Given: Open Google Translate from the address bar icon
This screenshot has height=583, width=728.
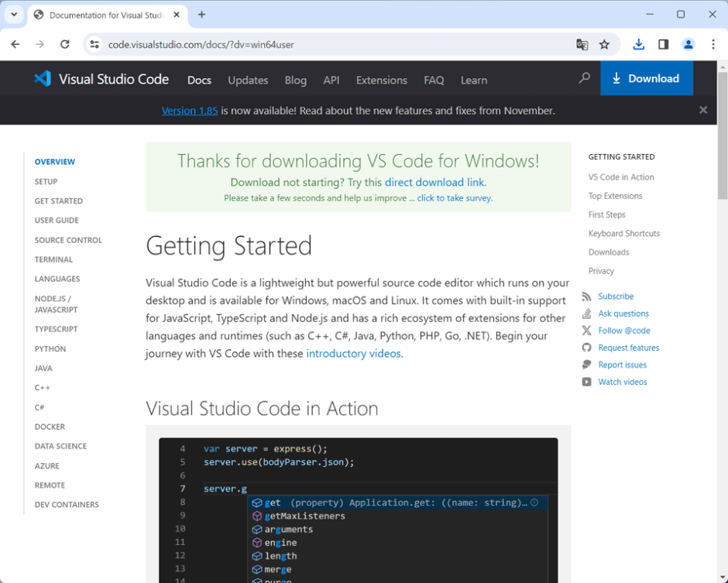Looking at the screenshot, I should coord(582,44).
